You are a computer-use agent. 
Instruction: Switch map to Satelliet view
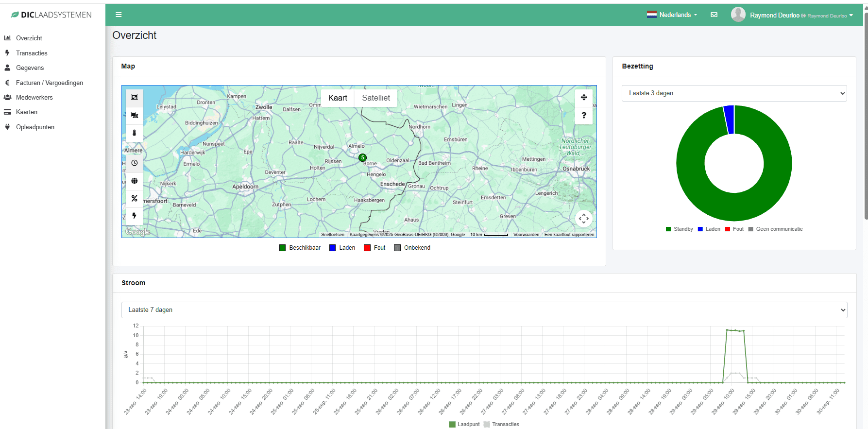tap(376, 98)
